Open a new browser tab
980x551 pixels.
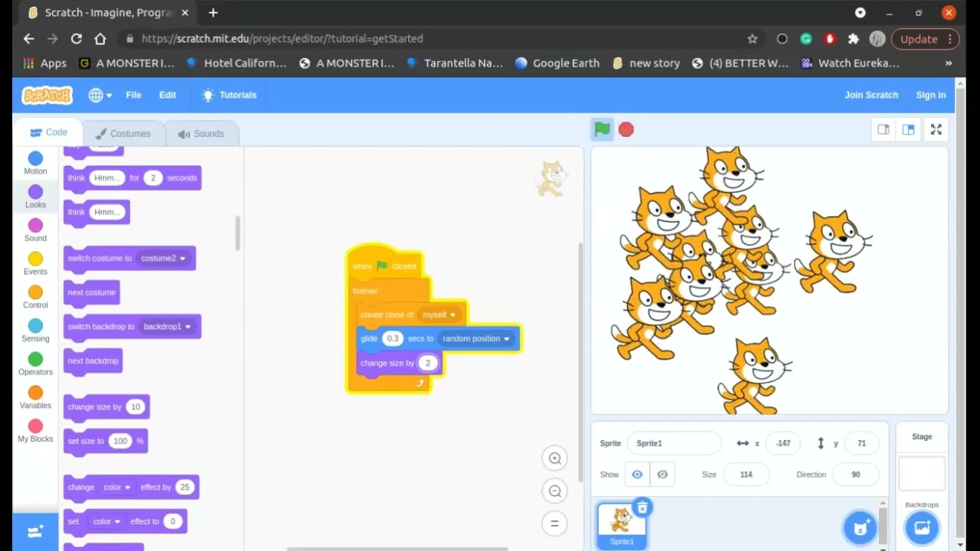tap(213, 13)
